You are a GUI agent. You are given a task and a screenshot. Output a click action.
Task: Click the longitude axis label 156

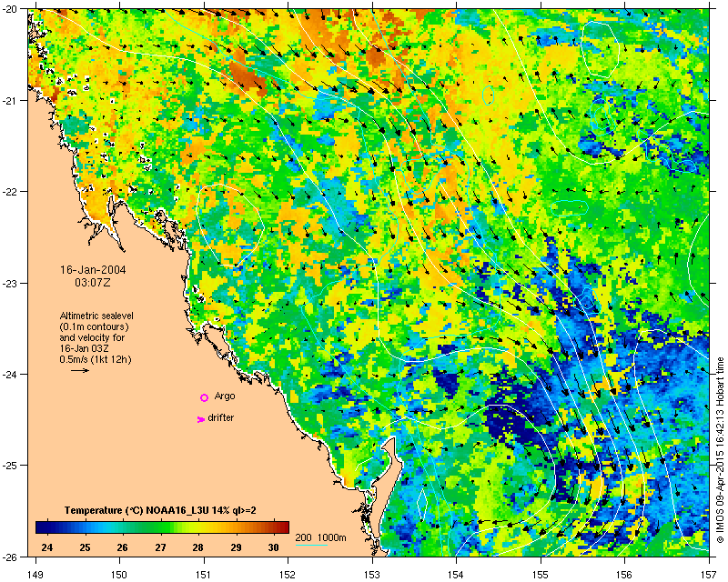click(x=624, y=574)
